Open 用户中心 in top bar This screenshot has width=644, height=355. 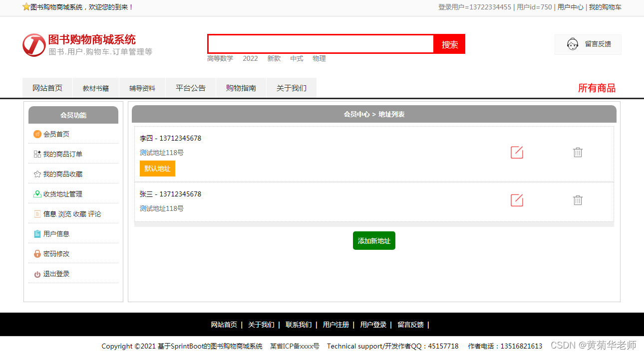(571, 7)
